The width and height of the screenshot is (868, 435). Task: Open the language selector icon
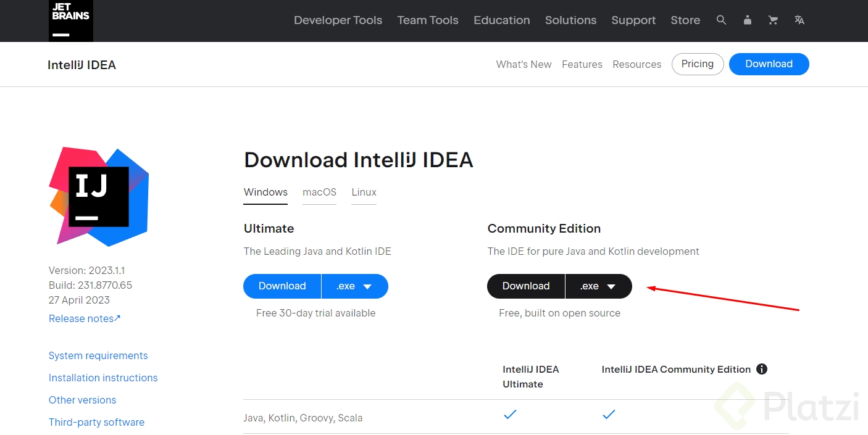(x=799, y=20)
